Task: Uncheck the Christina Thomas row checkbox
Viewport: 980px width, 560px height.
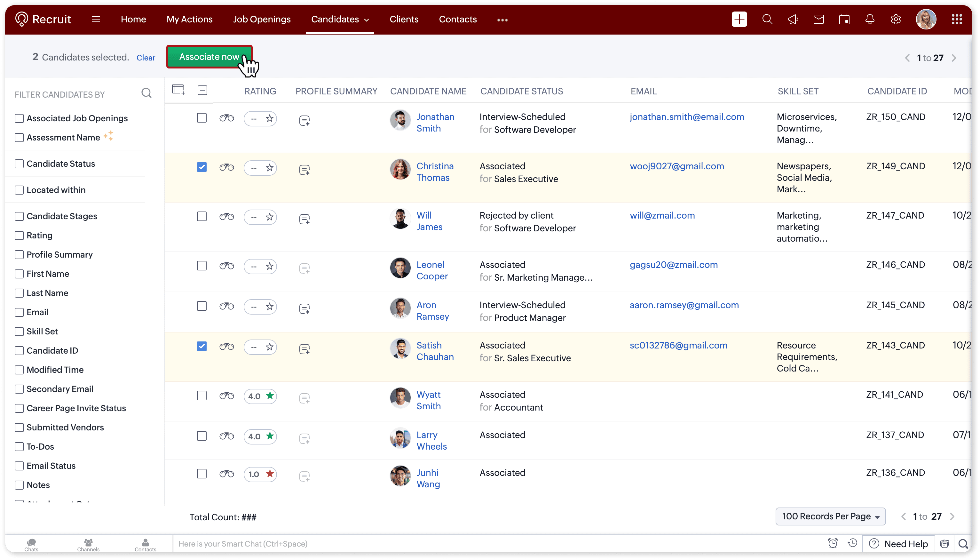Action: click(x=202, y=167)
